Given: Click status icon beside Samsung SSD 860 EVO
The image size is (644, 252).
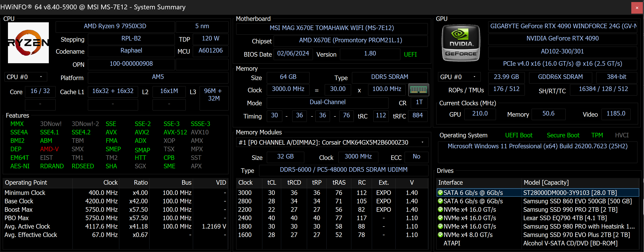Looking at the screenshot, I should point(440,201).
